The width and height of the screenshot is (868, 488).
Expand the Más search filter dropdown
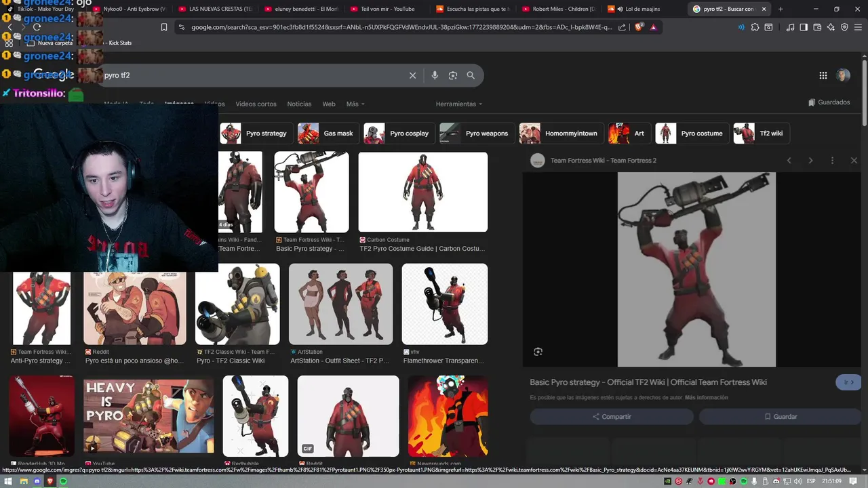355,104
